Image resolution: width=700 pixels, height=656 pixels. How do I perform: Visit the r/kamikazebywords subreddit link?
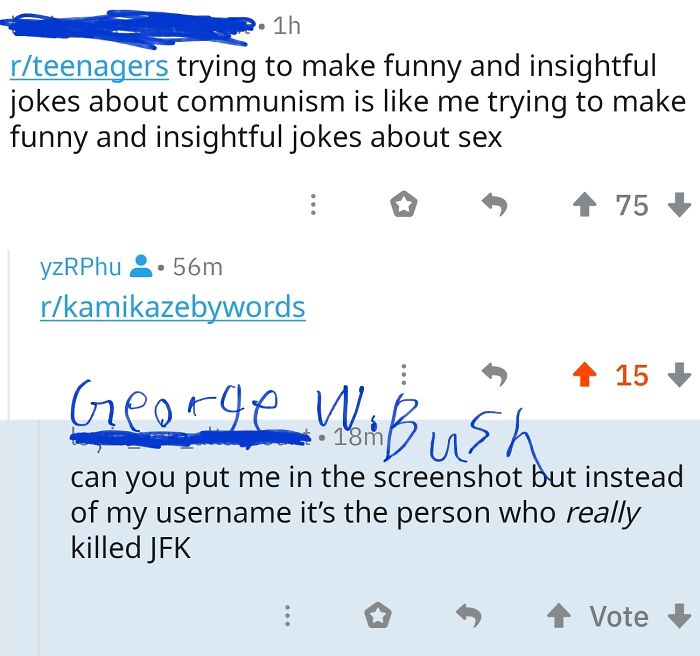[x=172, y=307]
